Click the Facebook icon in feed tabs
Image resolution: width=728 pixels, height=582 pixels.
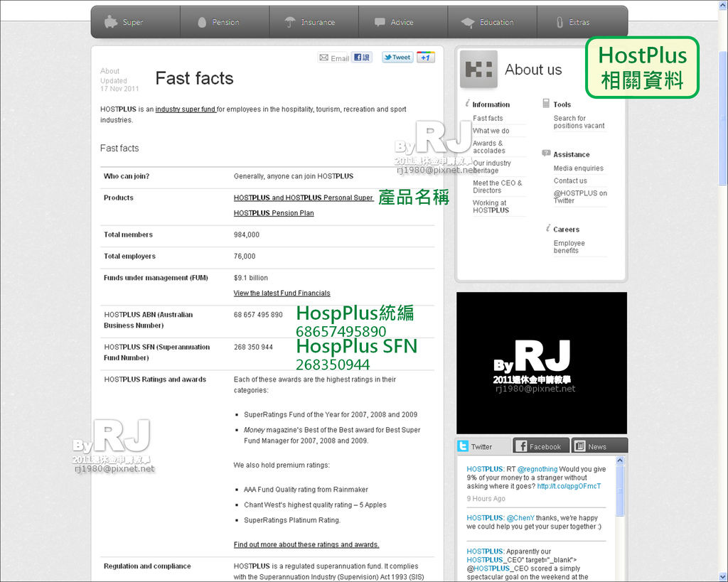521,446
